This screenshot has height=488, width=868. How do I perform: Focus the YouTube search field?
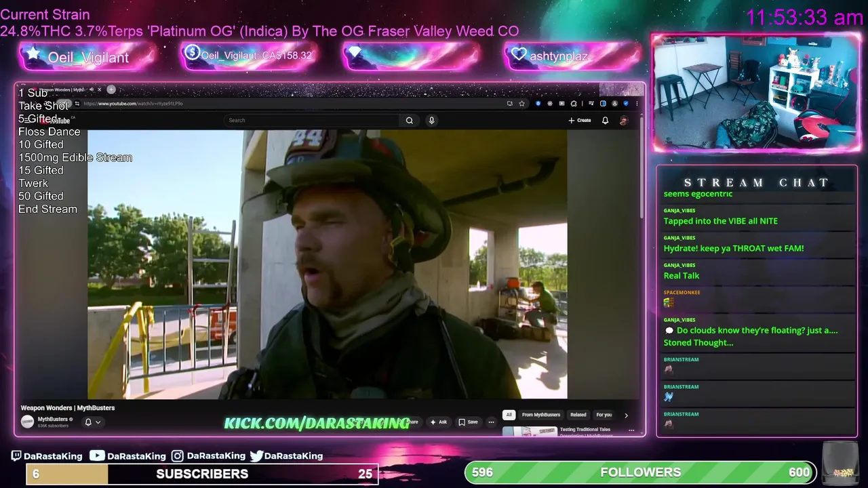[312, 120]
